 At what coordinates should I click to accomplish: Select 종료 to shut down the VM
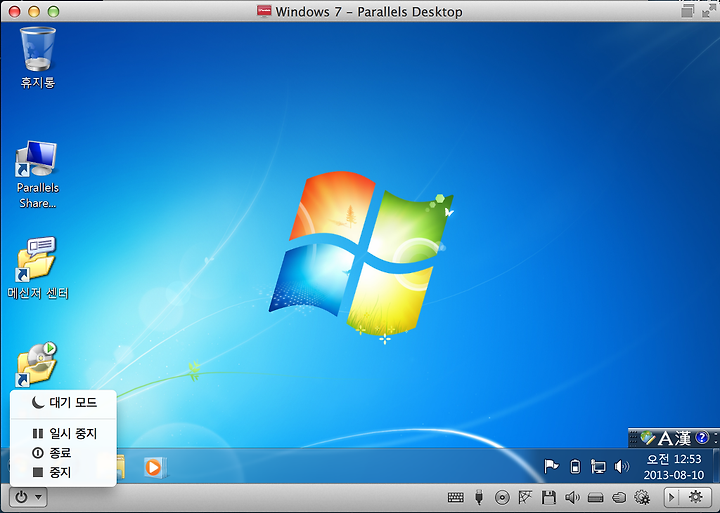click(63, 453)
